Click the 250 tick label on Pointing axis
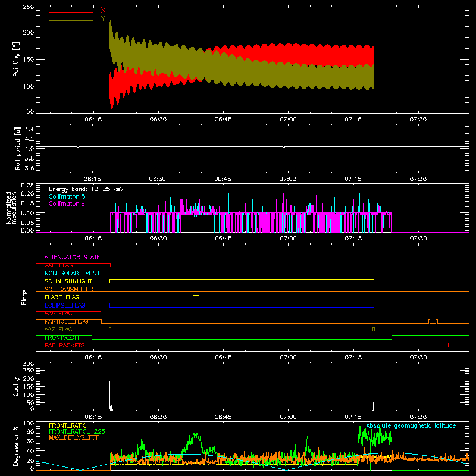The height and width of the screenshot is (476, 476). [x=28, y=7]
